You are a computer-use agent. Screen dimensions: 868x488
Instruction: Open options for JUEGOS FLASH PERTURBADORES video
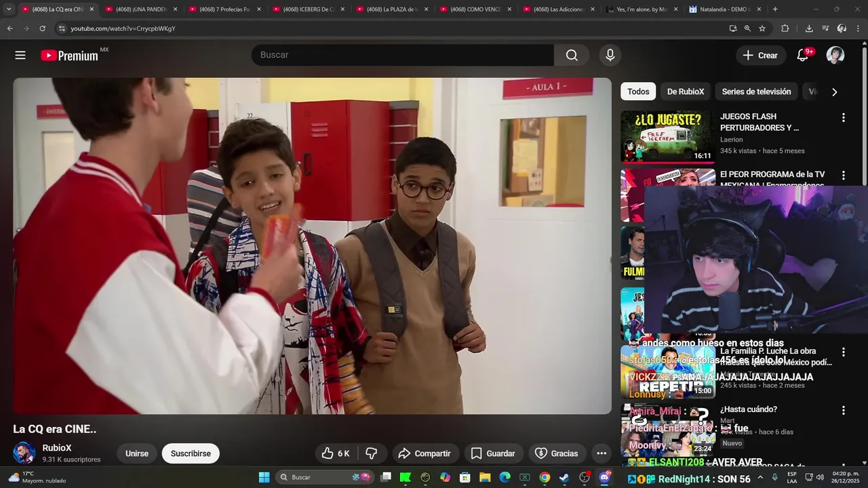point(844,117)
